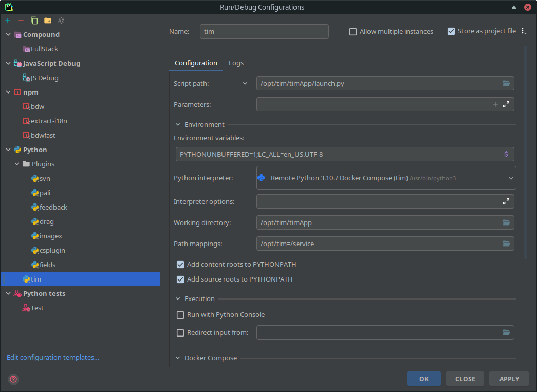The image size is (537, 392).
Task: Click the APPLY button
Action: pos(509,379)
